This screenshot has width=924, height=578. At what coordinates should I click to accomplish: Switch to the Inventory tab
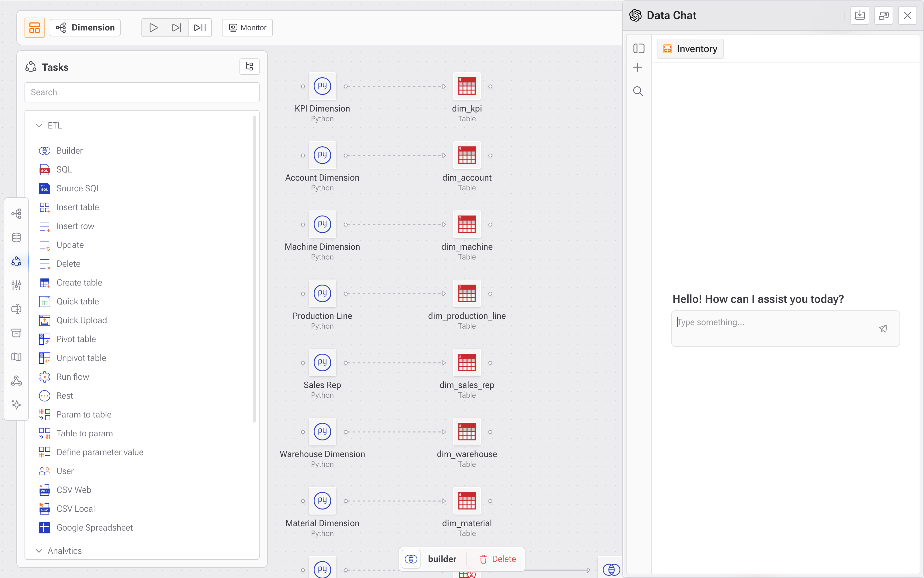pyautogui.click(x=690, y=49)
